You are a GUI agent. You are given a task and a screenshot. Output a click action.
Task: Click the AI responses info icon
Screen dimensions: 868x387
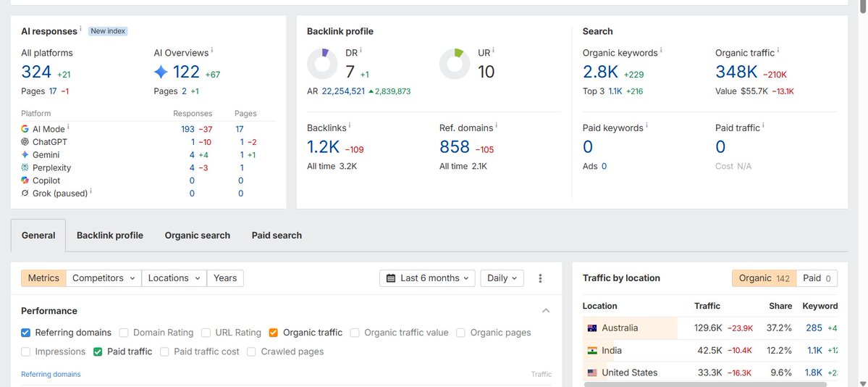click(x=80, y=28)
